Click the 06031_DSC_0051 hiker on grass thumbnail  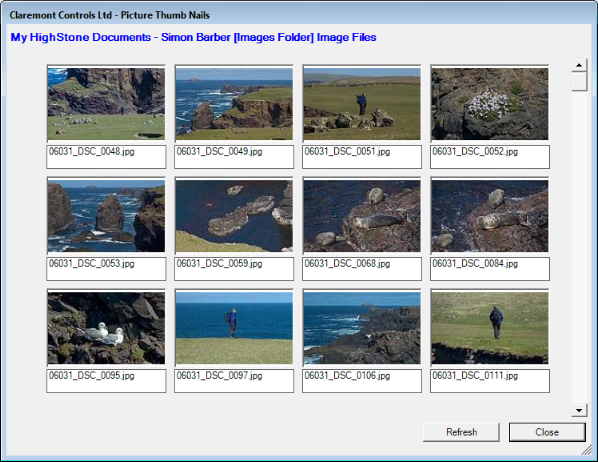362,104
